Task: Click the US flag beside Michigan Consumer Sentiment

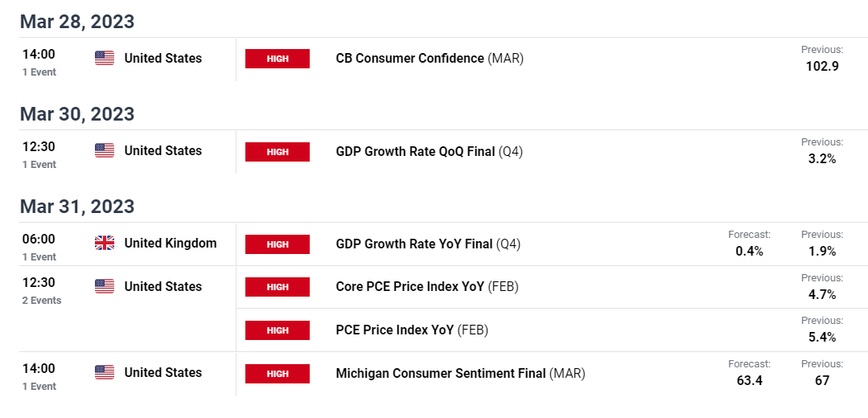Action: click(x=104, y=372)
